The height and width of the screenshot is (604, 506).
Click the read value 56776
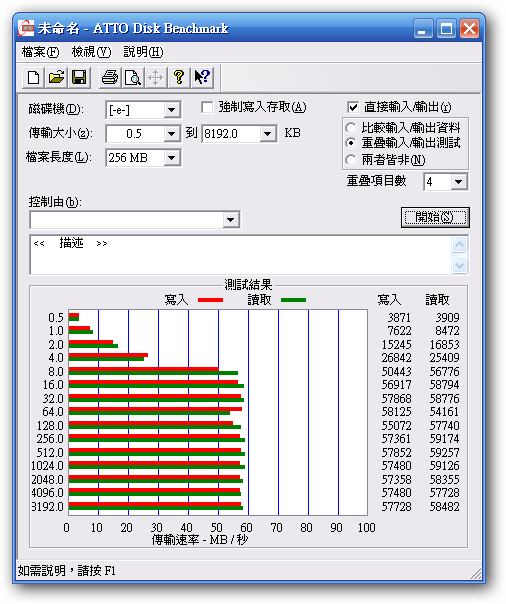coord(445,372)
